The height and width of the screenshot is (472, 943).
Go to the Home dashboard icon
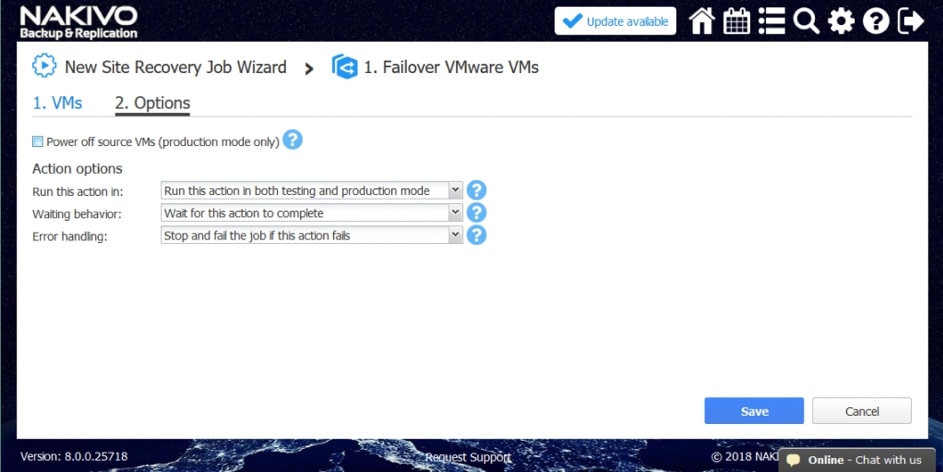click(x=702, y=21)
